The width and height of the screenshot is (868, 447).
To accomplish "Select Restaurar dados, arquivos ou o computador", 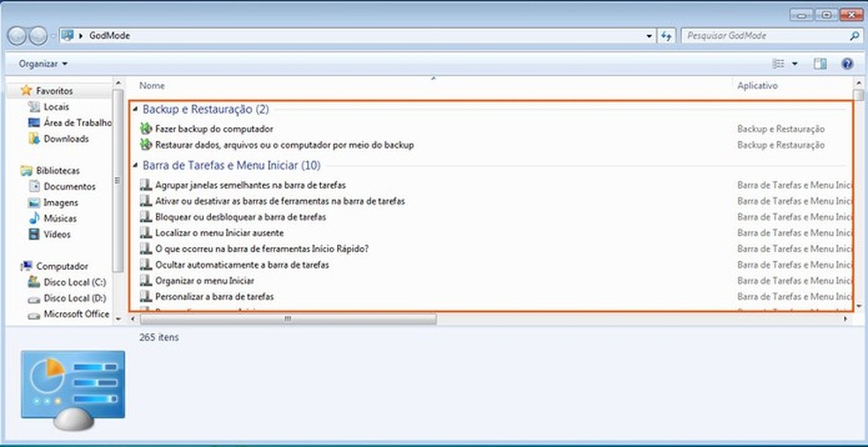I will point(285,145).
